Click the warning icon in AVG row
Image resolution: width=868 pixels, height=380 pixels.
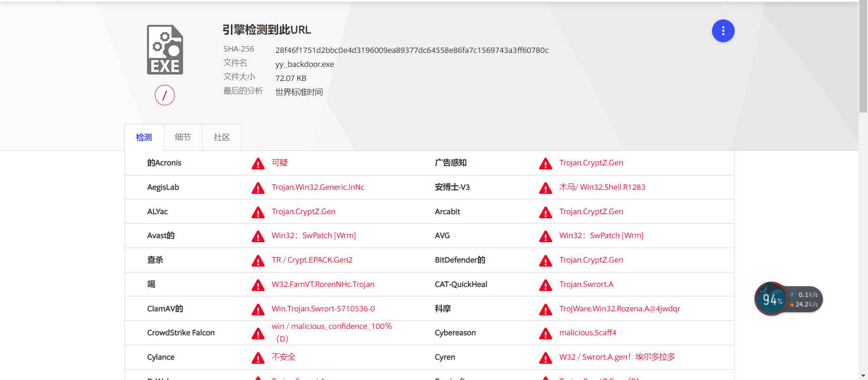(x=546, y=236)
